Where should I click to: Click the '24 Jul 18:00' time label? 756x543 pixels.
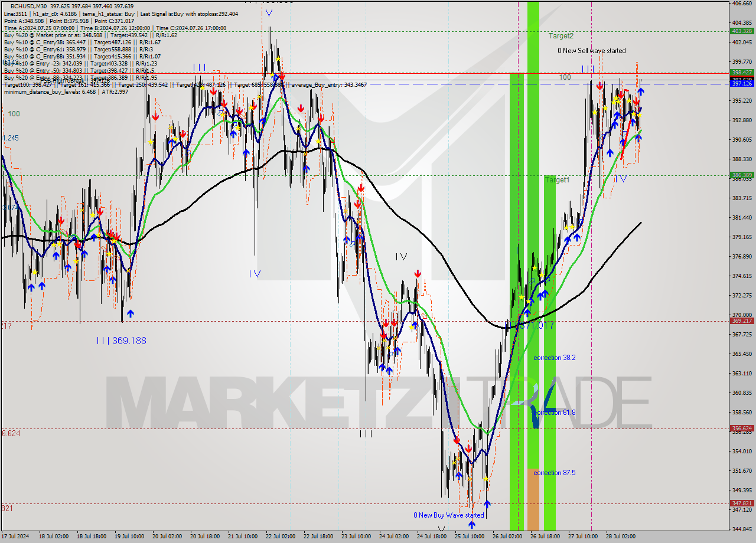coord(432,537)
